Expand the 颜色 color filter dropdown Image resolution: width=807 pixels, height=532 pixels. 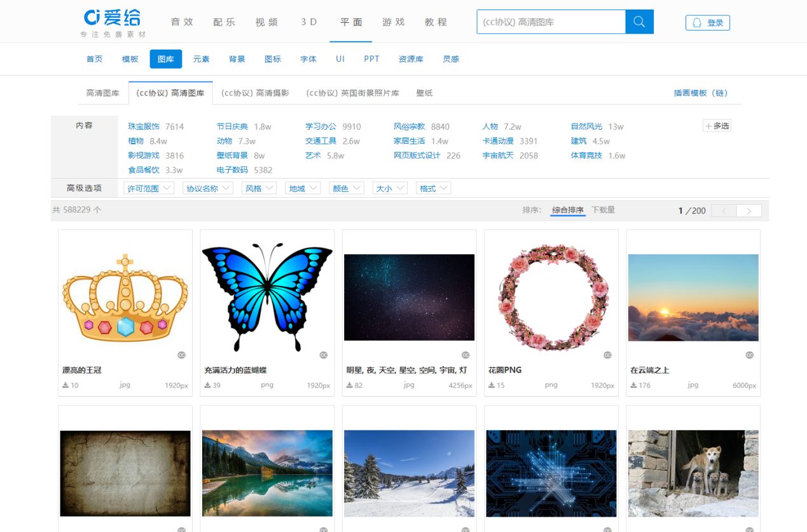[346, 188]
